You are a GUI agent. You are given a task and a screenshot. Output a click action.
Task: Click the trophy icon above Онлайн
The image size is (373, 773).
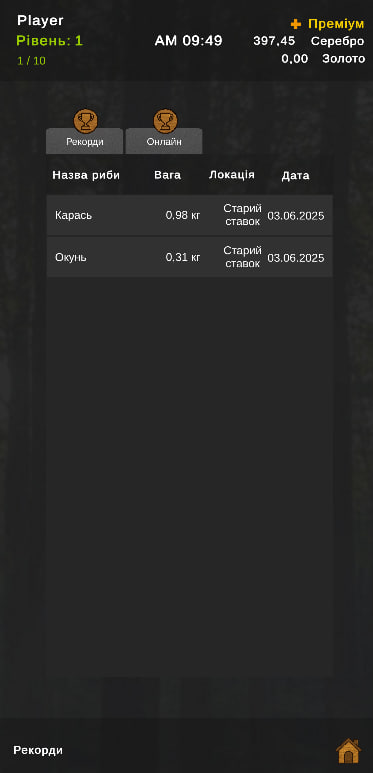pyautogui.click(x=166, y=121)
